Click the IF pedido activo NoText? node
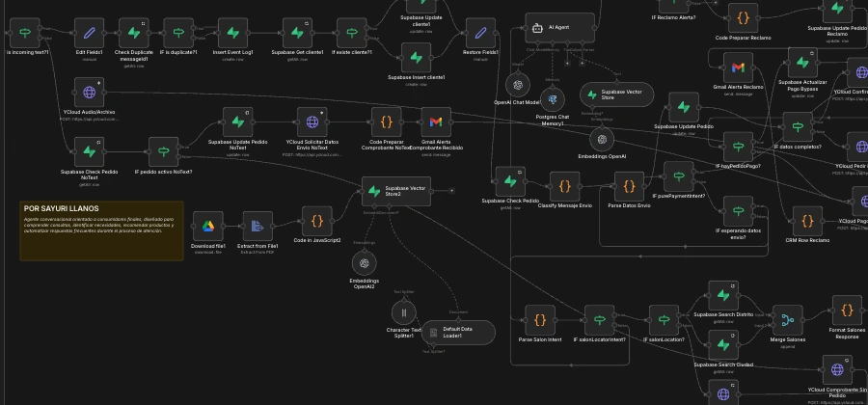The width and height of the screenshot is (868, 405). [163, 151]
